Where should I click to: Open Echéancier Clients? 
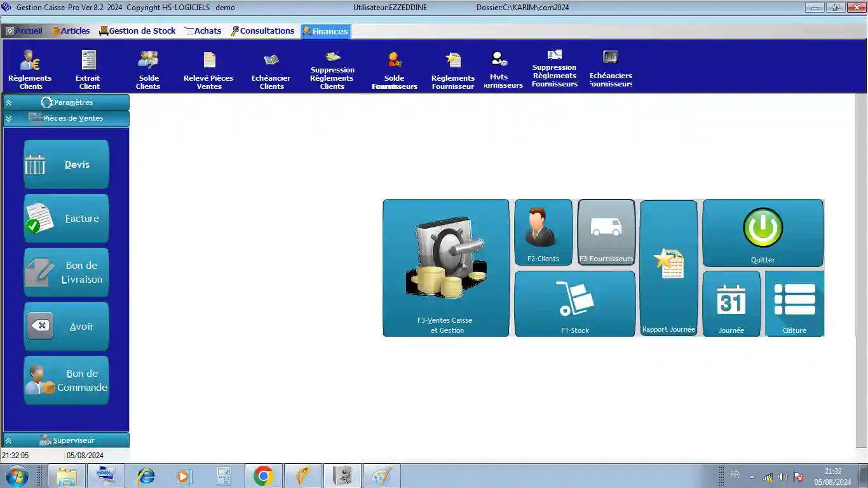pyautogui.click(x=271, y=70)
